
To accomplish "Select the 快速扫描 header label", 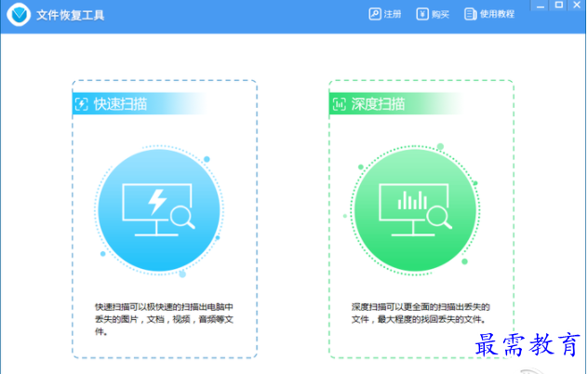I will [120, 104].
